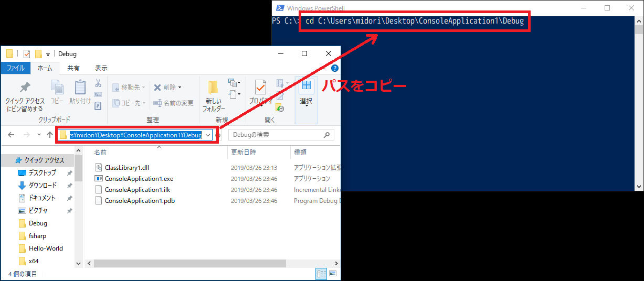The image size is (644, 281).
Task: Click the scissors Cut icon
Action: pos(98,83)
